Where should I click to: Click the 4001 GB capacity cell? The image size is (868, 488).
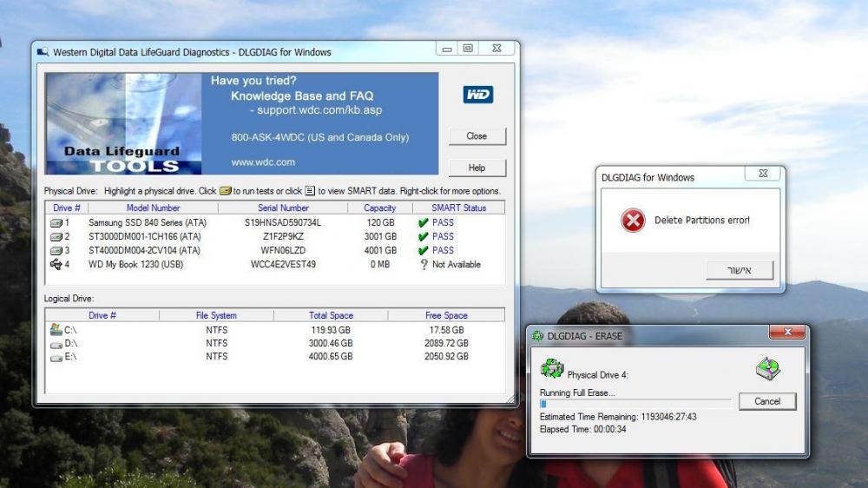(380, 250)
